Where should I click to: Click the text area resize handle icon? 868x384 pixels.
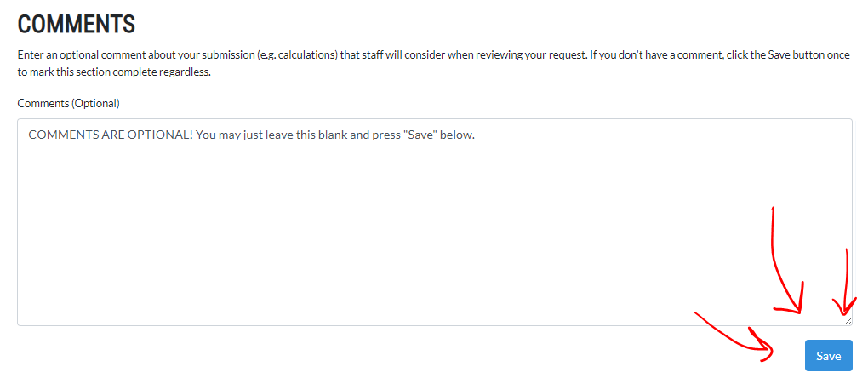(x=848, y=321)
